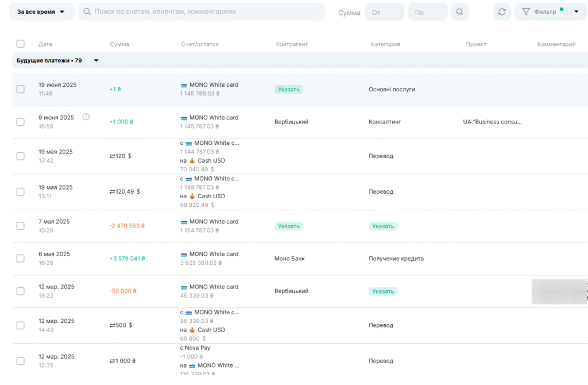Viewport: 588px width, 385px height.
Task: Click the refresh icon button
Action: 502,12
